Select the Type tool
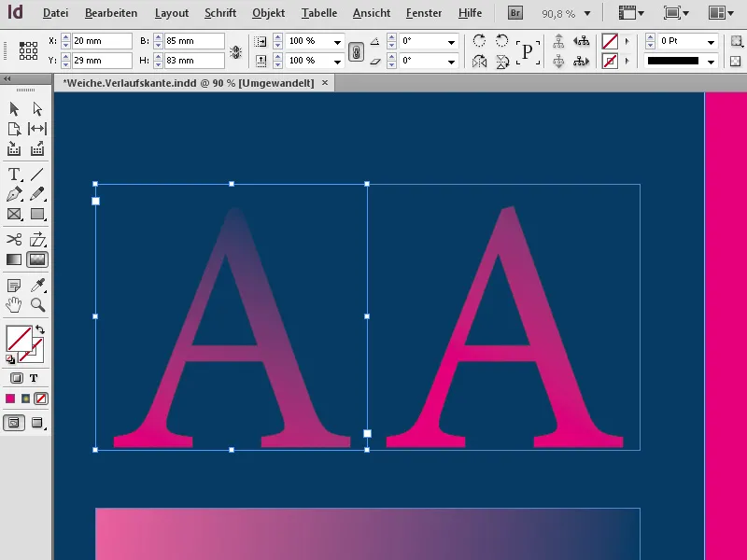Viewport: 747px width, 560px height. [x=13, y=174]
